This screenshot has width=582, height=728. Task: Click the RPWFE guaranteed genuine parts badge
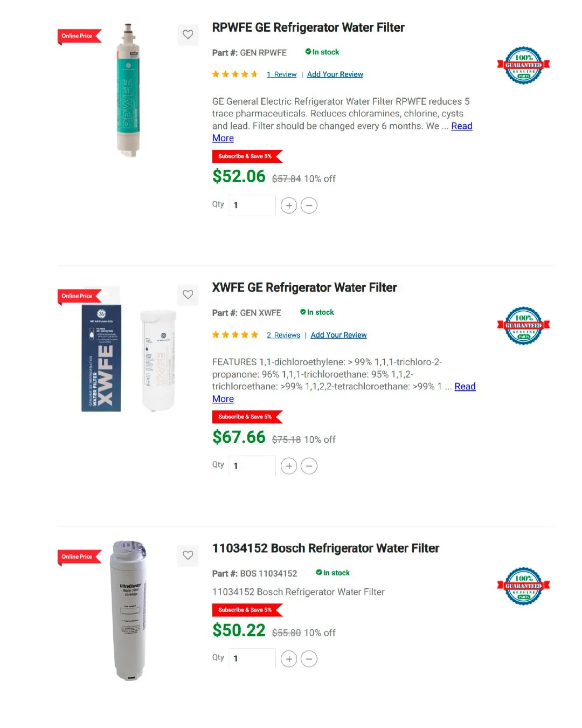[x=523, y=65]
